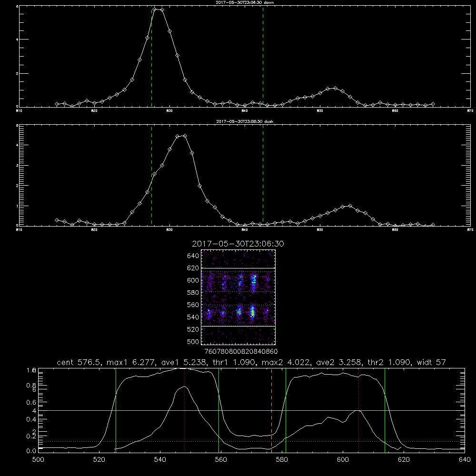Click the "640" x-axis label of bottom plot
This screenshot has height=476, width=476.
465,459
